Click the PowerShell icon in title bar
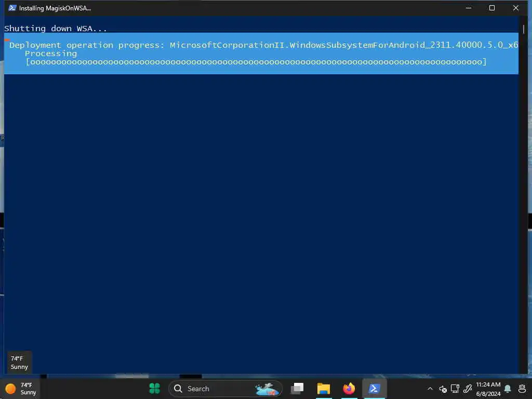This screenshot has height=399, width=532. (x=12, y=8)
